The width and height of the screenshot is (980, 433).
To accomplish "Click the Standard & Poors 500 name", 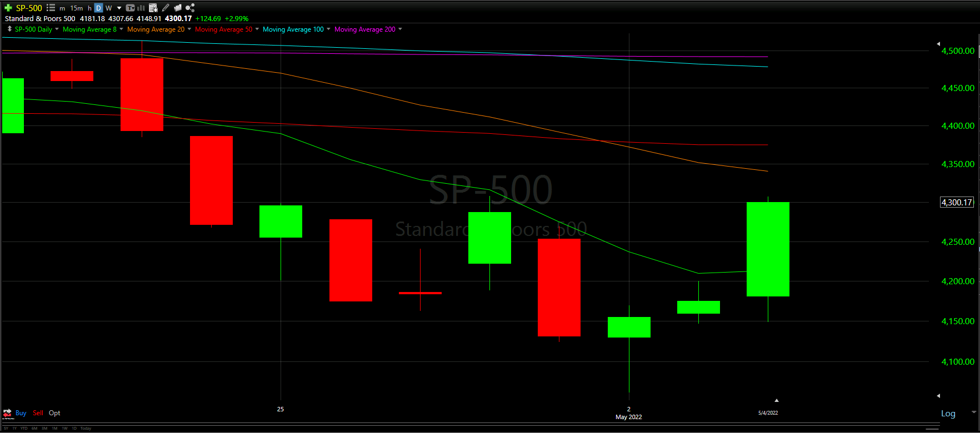I will (x=40, y=18).
